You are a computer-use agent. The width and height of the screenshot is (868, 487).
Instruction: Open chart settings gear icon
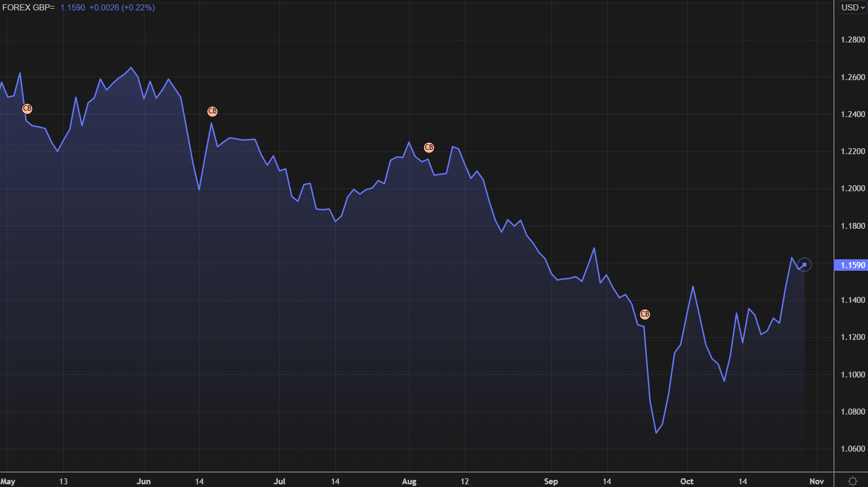(853, 481)
